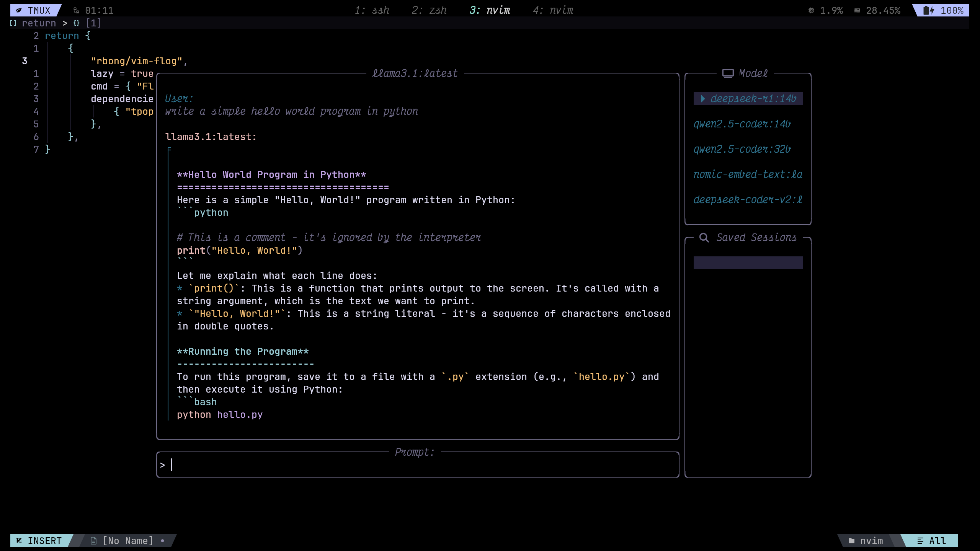Screen dimensions: 980x551
Task: Click the monitor icon beside Model
Action: [x=728, y=73]
